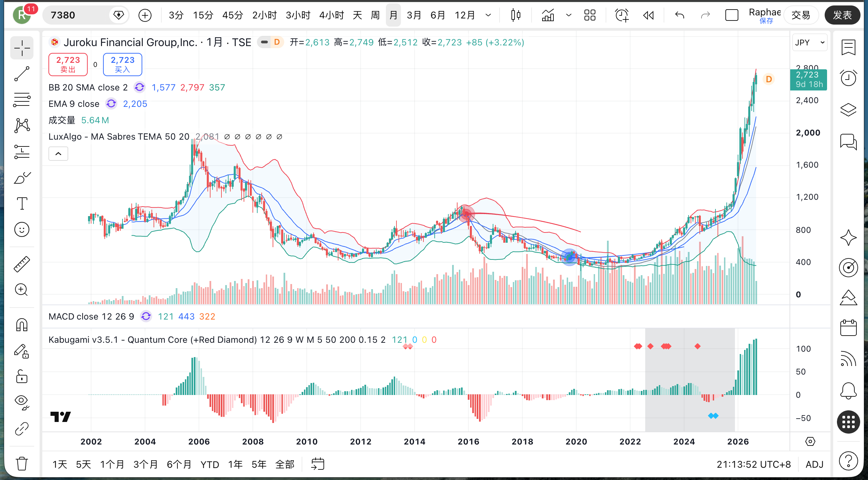This screenshot has width=868, height=480.
Task: Open the help center question mark
Action: click(x=848, y=461)
